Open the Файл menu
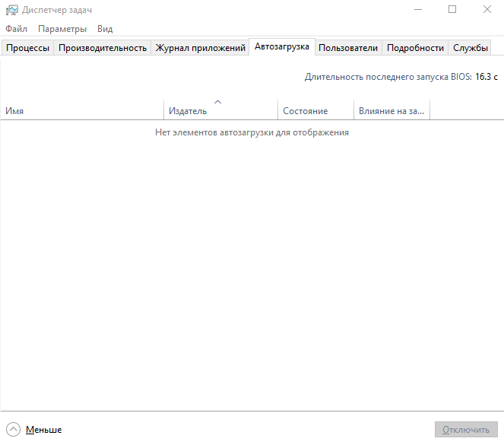The height and width of the screenshot is (448, 504). 16,29
